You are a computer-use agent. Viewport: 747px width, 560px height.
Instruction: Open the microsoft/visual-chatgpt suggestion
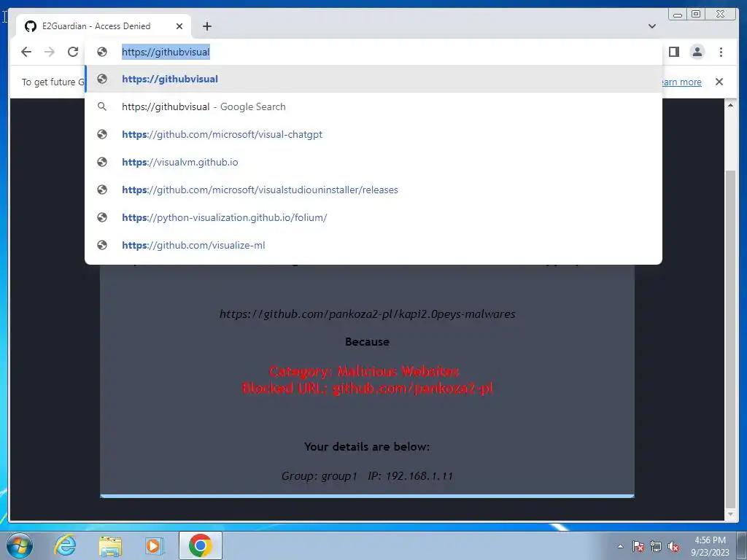[x=373, y=134]
